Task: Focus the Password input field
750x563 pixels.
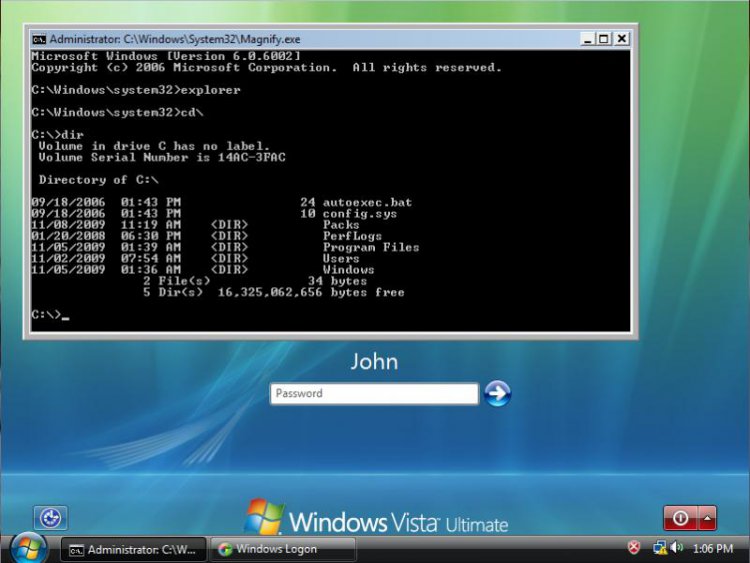Action: coord(374,394)
